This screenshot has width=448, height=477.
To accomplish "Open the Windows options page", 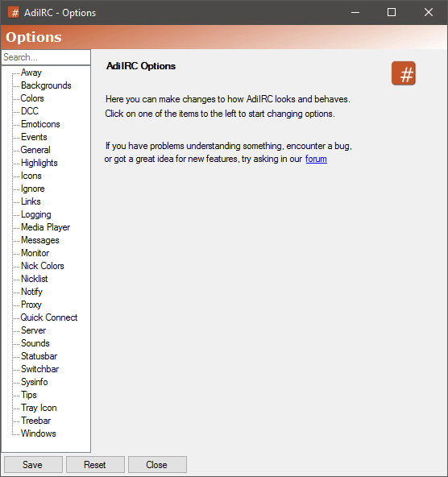I will [39, 433].
